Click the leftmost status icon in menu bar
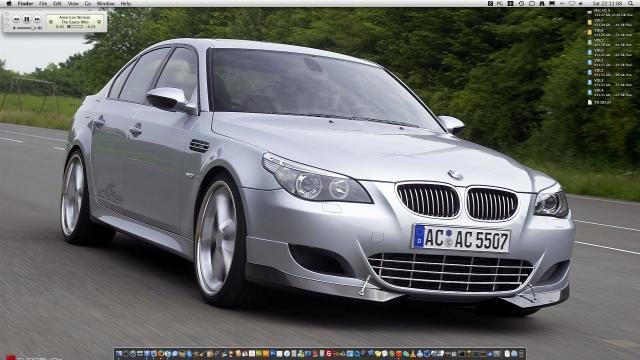 pyautogui.click(x=490, y=3)
